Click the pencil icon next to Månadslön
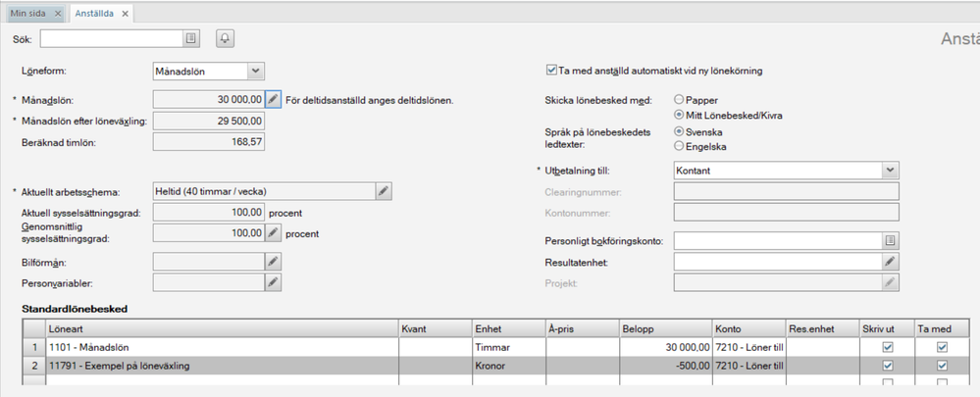The height and width of the screenshot is (397, 980). point(274,100)
